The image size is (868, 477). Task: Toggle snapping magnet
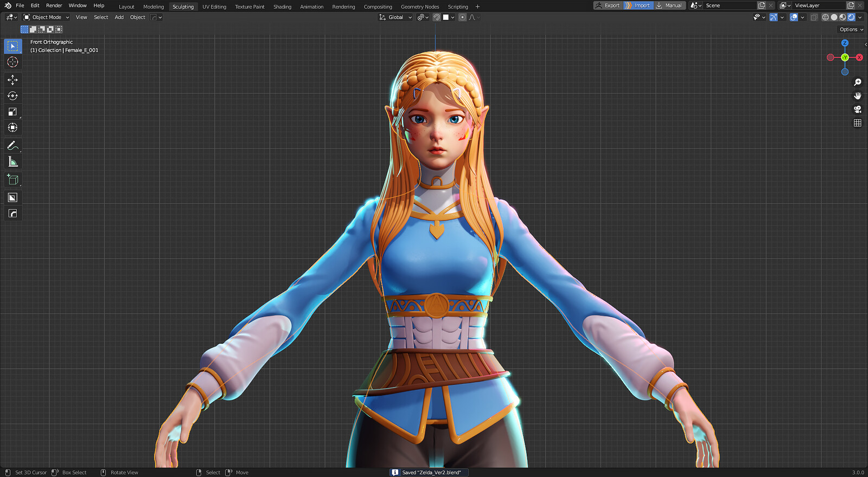[x=437, y=17]
